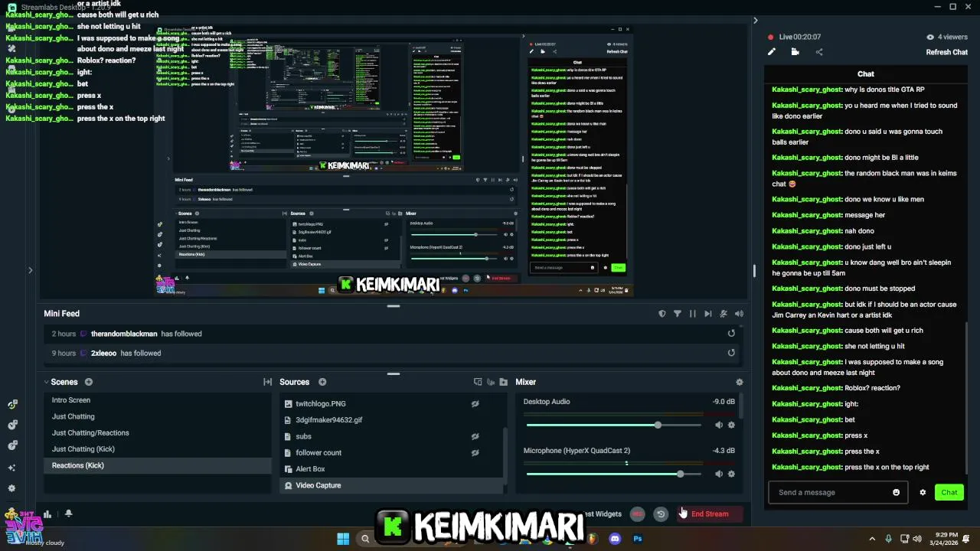Toggle the Mini Feed event sounds icon
Image resolution: width=980 pixels, height=551 pixels.
tap(724, 314)
